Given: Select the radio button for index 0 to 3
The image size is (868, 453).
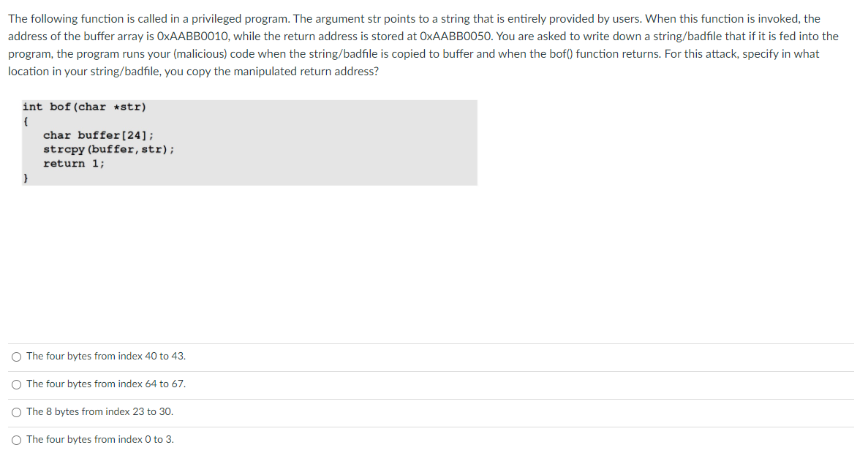Looking at the screenshot, I should coord(15,439).
